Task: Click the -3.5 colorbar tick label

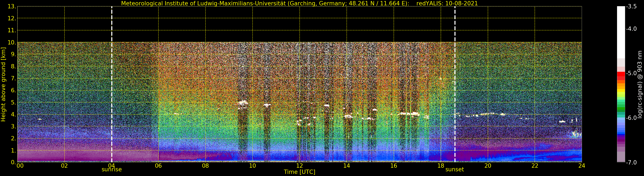Action: coord(631,6)
